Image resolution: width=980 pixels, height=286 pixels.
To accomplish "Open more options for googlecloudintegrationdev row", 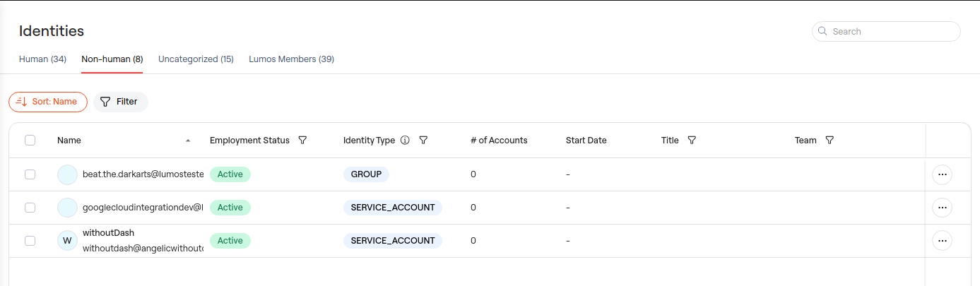I will (942, 208).
